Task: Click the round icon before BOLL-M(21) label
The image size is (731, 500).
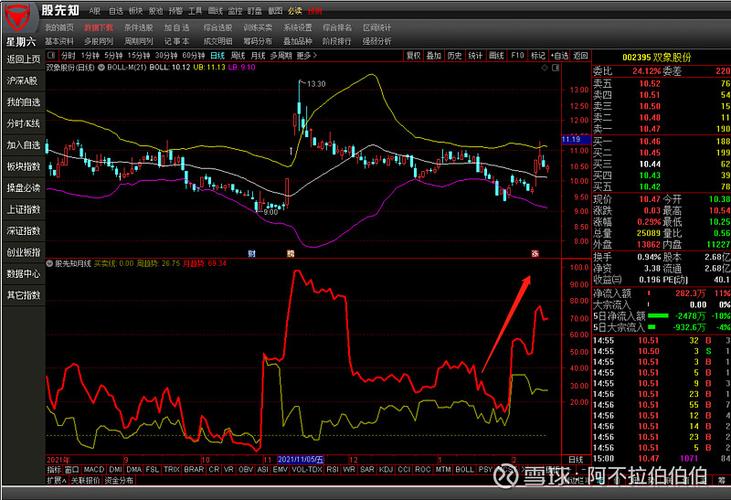Action: tap(99, 68)
